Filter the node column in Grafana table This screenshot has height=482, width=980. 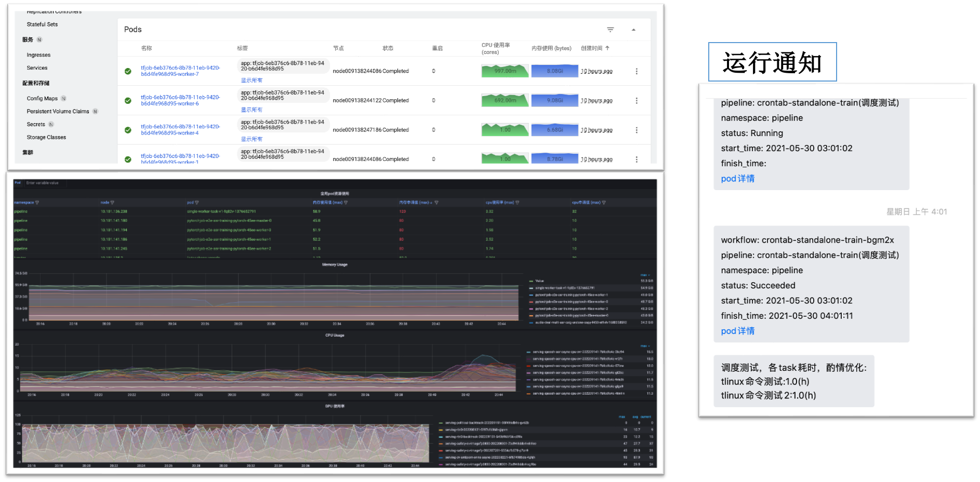(112, 203)
